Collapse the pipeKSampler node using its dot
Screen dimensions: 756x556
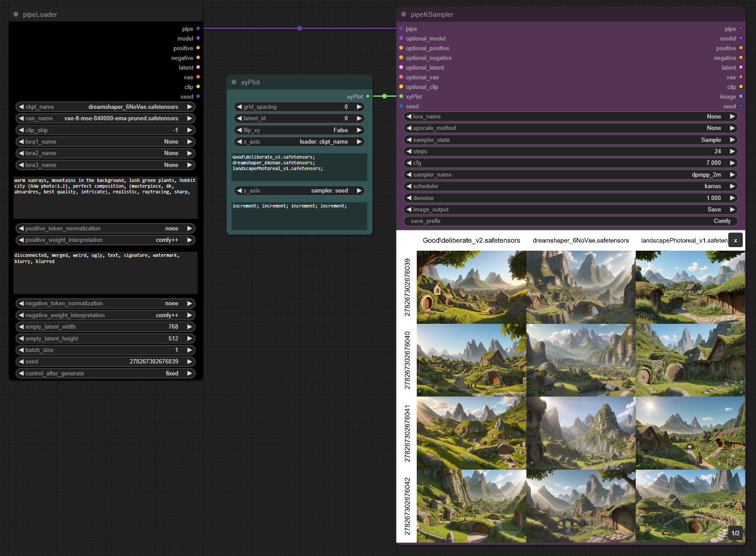(404, 15)
